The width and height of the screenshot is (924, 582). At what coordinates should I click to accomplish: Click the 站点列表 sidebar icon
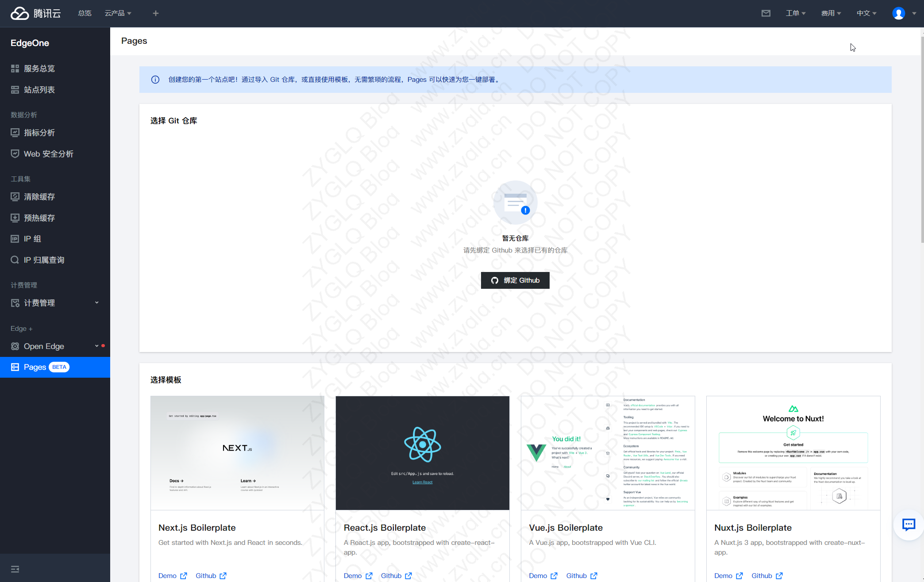click(15, 90)
